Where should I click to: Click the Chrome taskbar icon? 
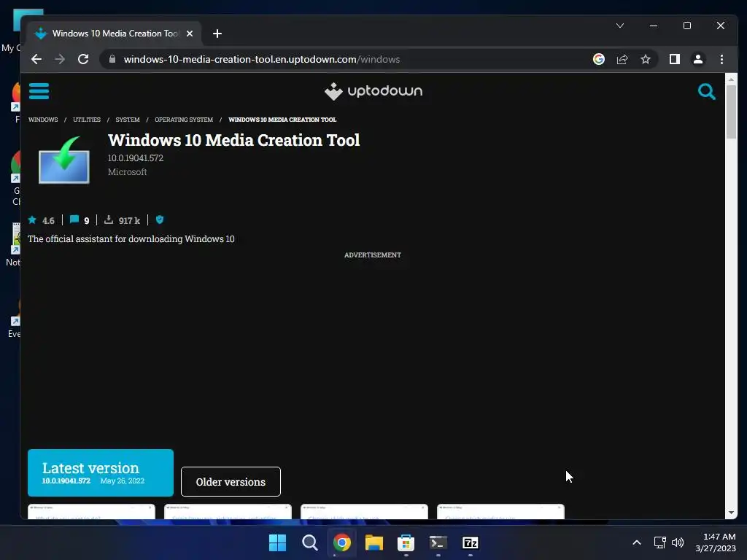click(341, 542)
